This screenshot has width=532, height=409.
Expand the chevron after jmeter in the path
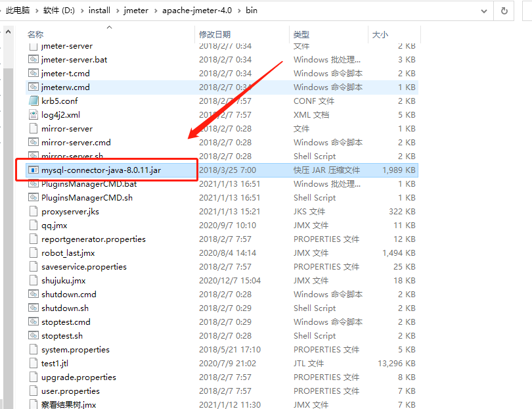coord(156,11)
